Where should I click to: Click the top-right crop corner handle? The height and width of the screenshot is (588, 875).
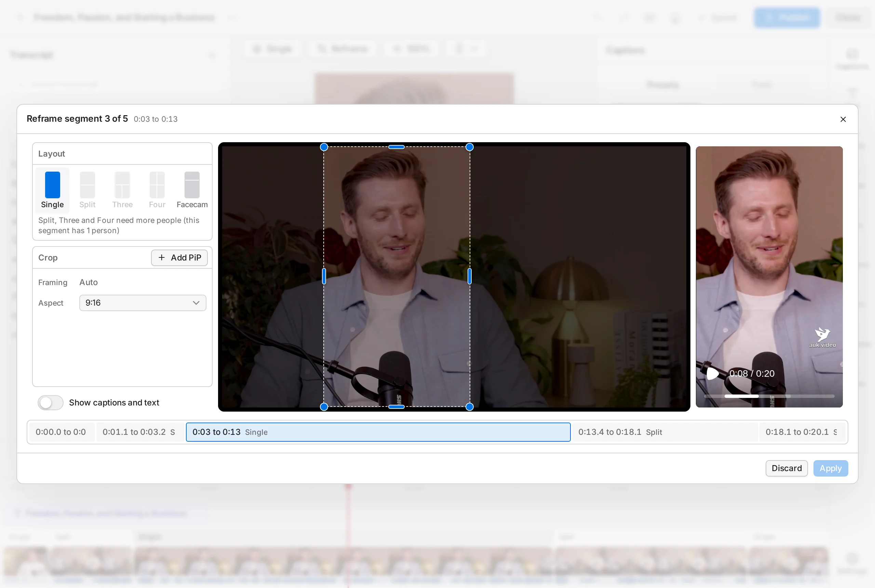click(x=469, y=147)
